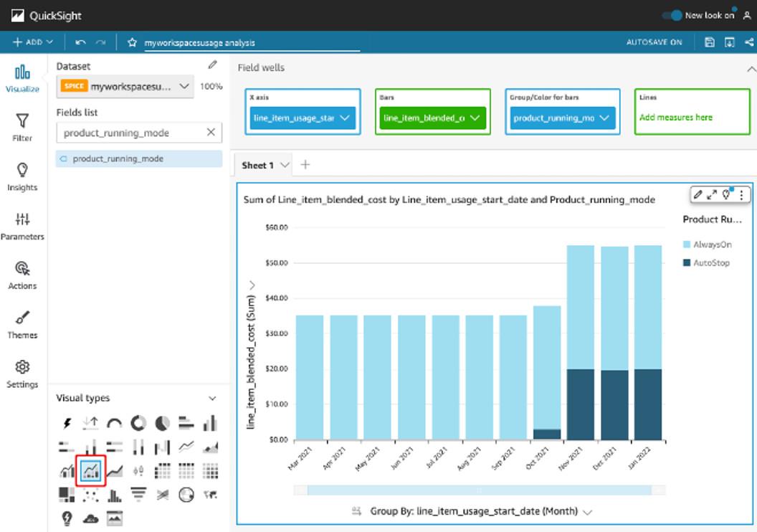757x532 pixels.
Task: Click the export download icon
Action: (x=730, y=42)
